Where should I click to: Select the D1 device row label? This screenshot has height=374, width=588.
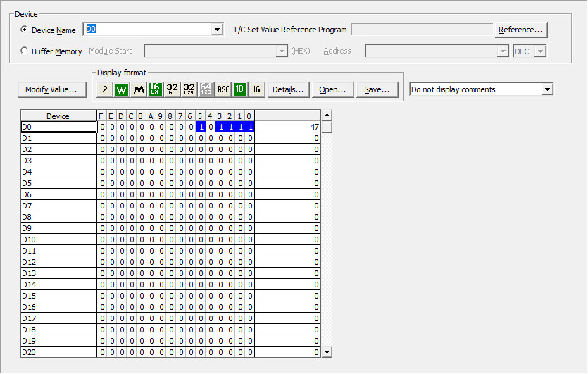pos(59,138)
